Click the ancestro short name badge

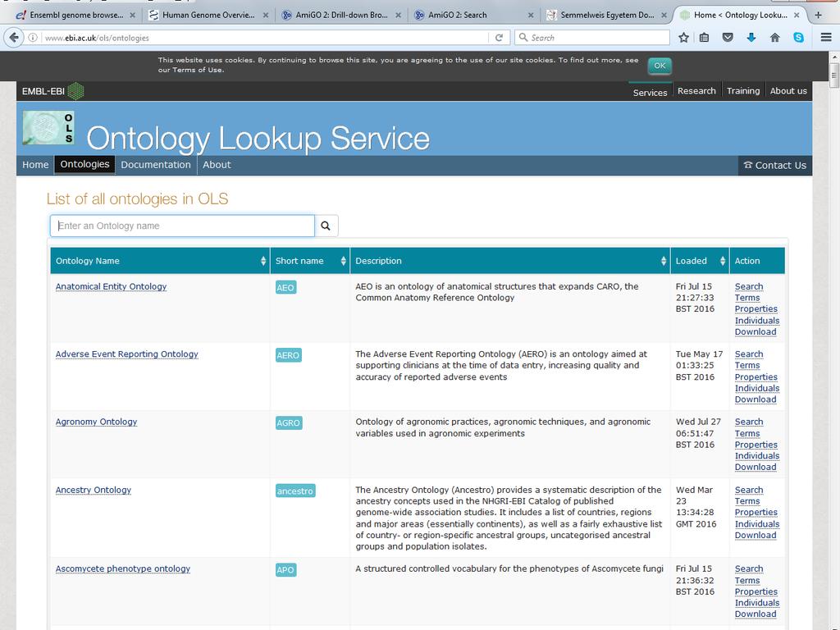click(295, 491)
